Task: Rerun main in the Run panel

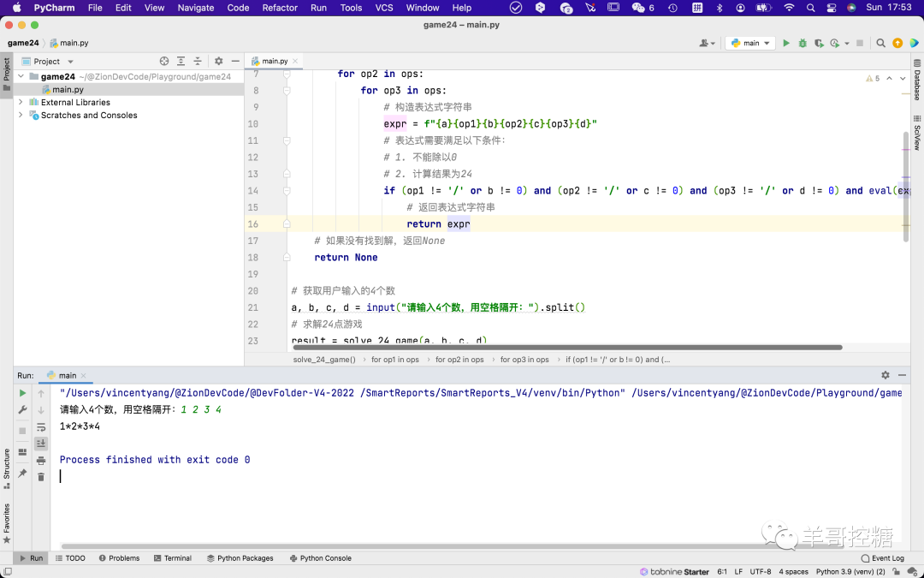Action: (x=22, y=393)
